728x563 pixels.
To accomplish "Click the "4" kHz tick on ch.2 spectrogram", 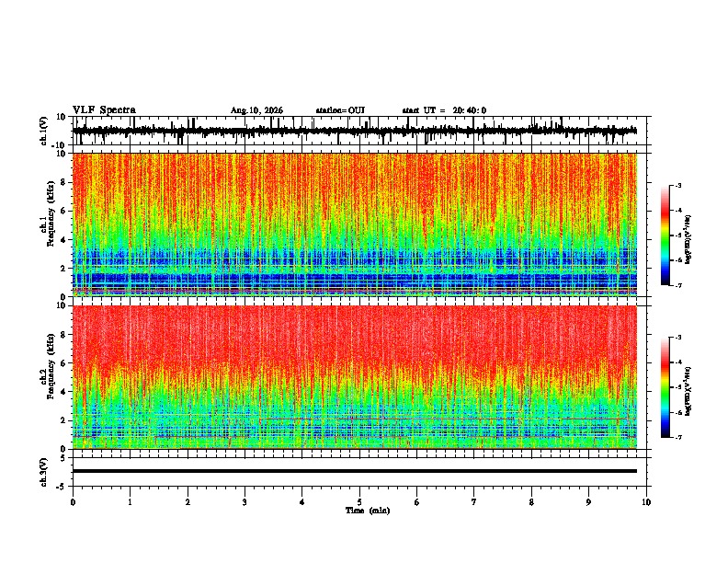I will [64, 392].
